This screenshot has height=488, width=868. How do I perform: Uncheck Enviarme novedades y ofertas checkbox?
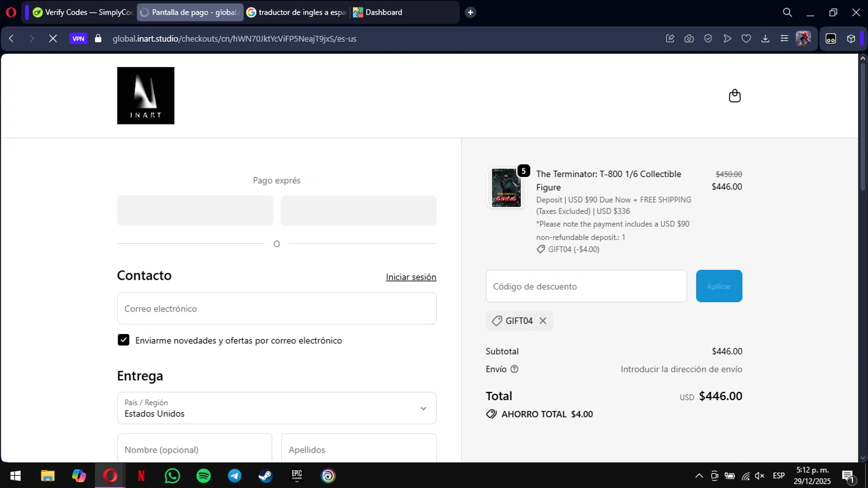pyautogui.click(x=123, y=340)
